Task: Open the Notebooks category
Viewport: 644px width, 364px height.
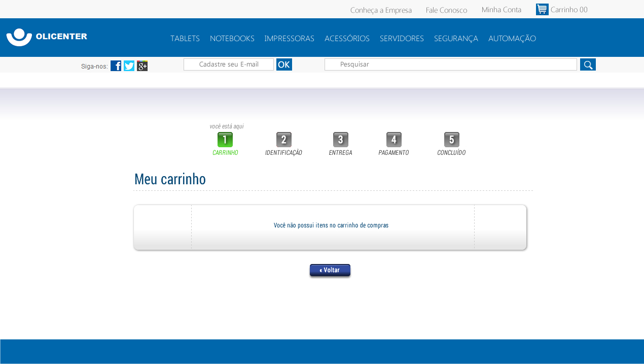Action: (x=232, y=39)
